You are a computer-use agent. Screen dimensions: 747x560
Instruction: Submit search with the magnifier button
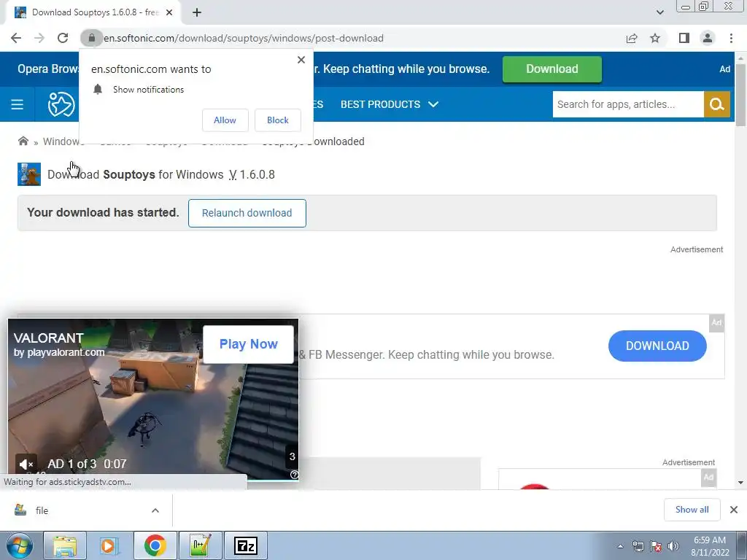click(717, 104)
